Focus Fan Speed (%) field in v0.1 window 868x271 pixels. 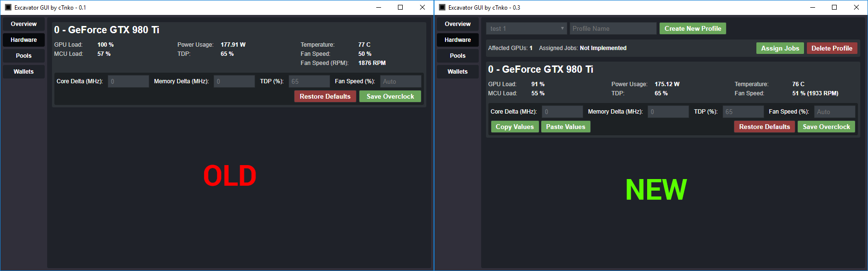(x=401, y=81)
